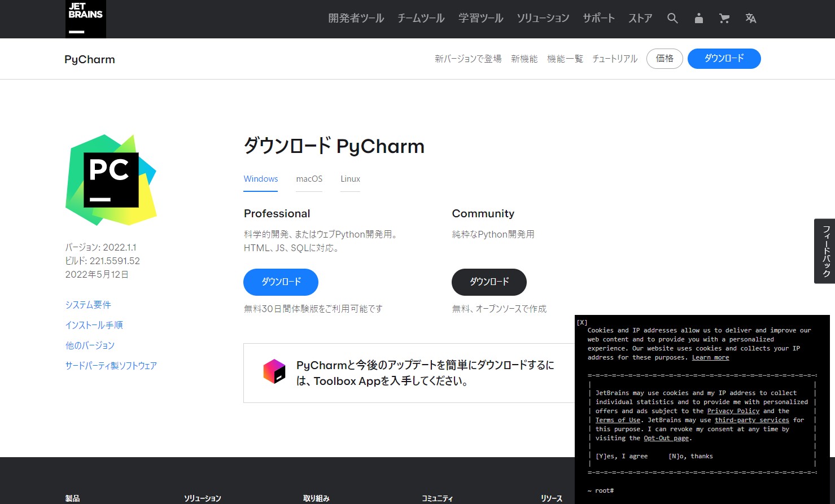Open 新バージョンで登場 page
835x504 pixels.
tap(468, 59)
